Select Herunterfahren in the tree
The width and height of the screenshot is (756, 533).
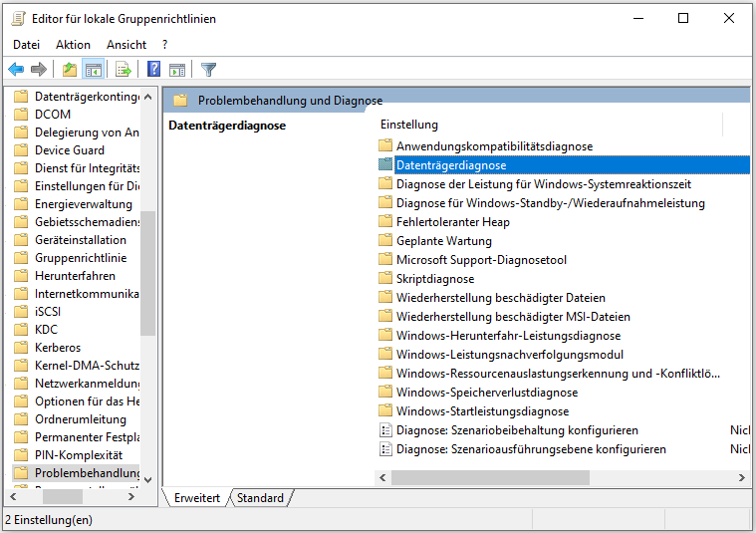click(x=76, y=276)
